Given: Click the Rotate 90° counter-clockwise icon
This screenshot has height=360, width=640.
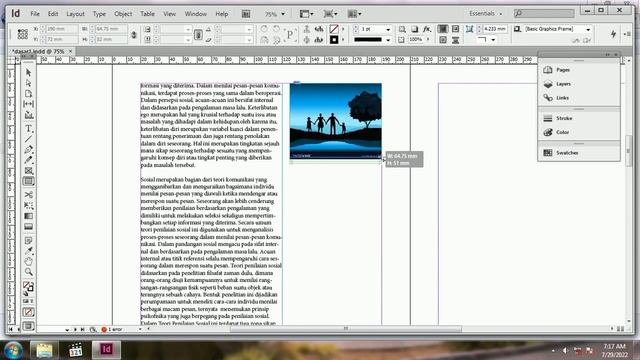Looking at the screenshot, I should click(x=276, y=29).
